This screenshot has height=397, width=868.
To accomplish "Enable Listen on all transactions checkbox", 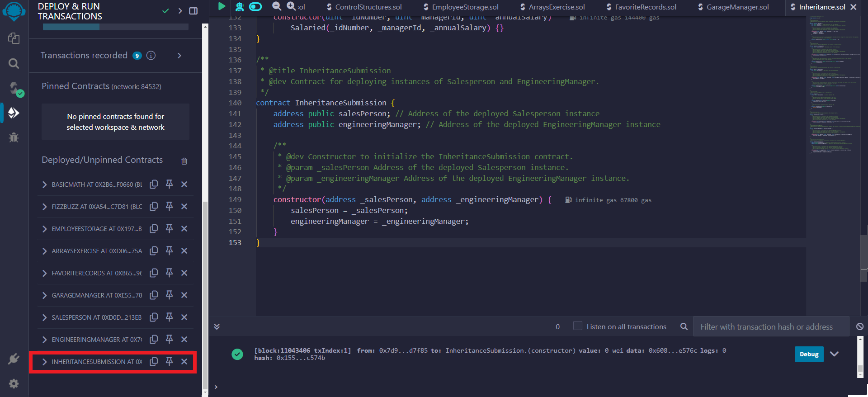I will tap(577, 326).
